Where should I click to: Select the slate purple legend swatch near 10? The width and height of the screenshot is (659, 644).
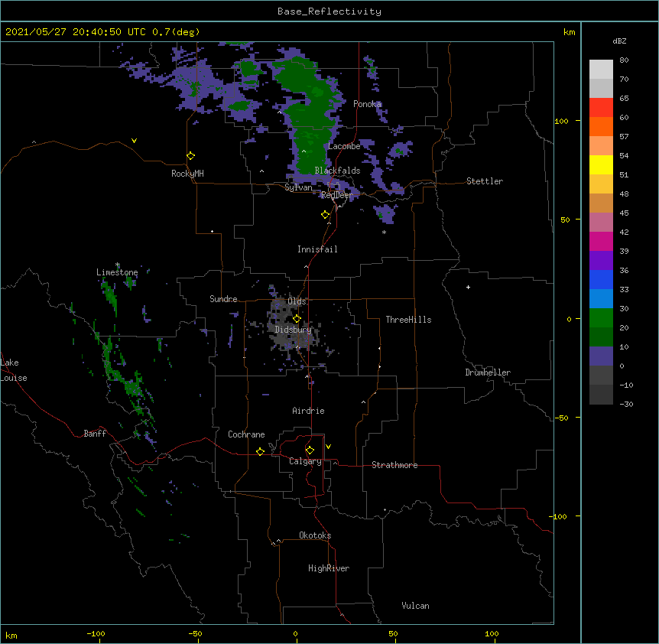[x=601, y=356]
